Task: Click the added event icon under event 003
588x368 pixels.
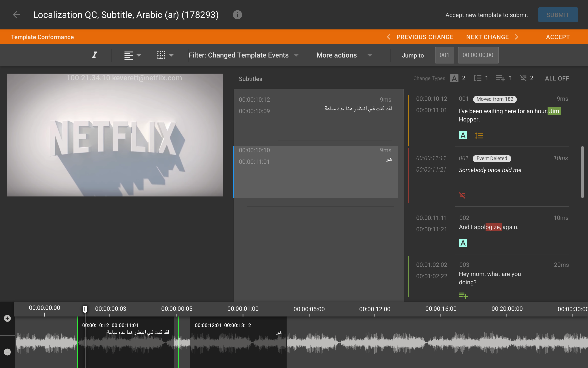Action: [463, 296]
